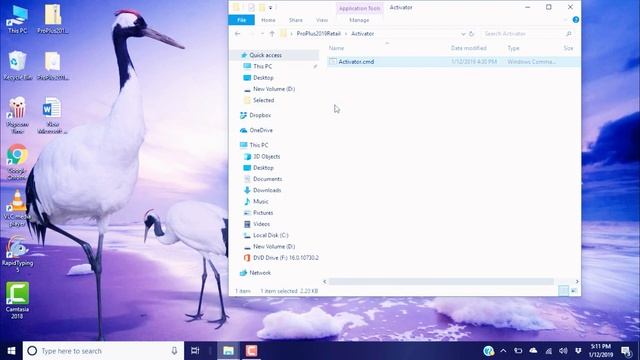Screen dimensions: 640x360
Task: Expand the ribbon with chevron
Action: [x=565, y=20]
